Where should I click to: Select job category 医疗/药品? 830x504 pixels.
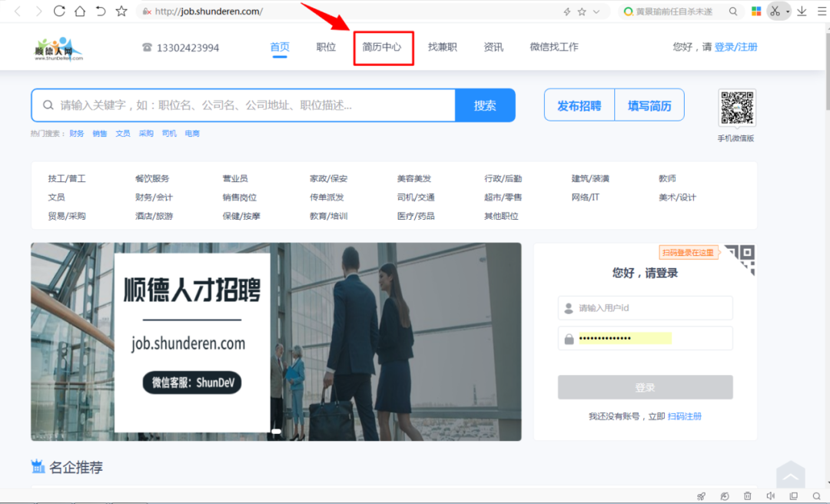coord(416,215)
